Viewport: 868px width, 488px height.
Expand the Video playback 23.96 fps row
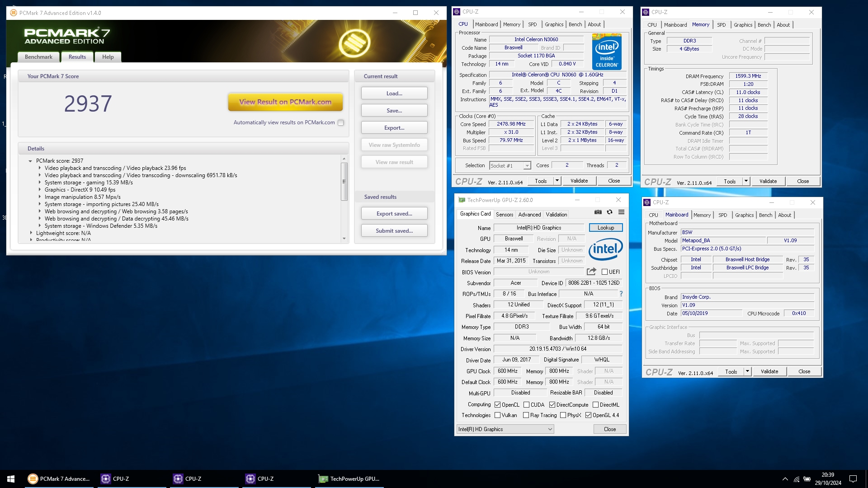(x=40, y=168)
